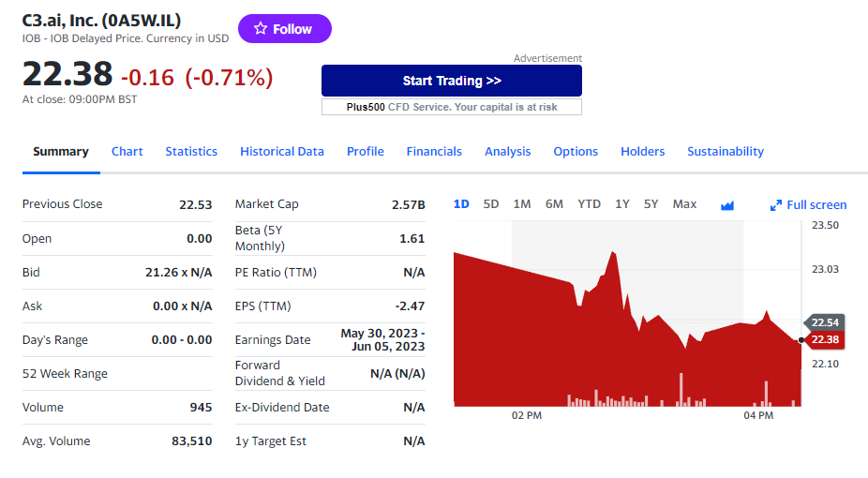The height and width of the screenshot is (478, 868).
Task: Click the Start Trading advertisement button
Action: click(x=452, y=81)
